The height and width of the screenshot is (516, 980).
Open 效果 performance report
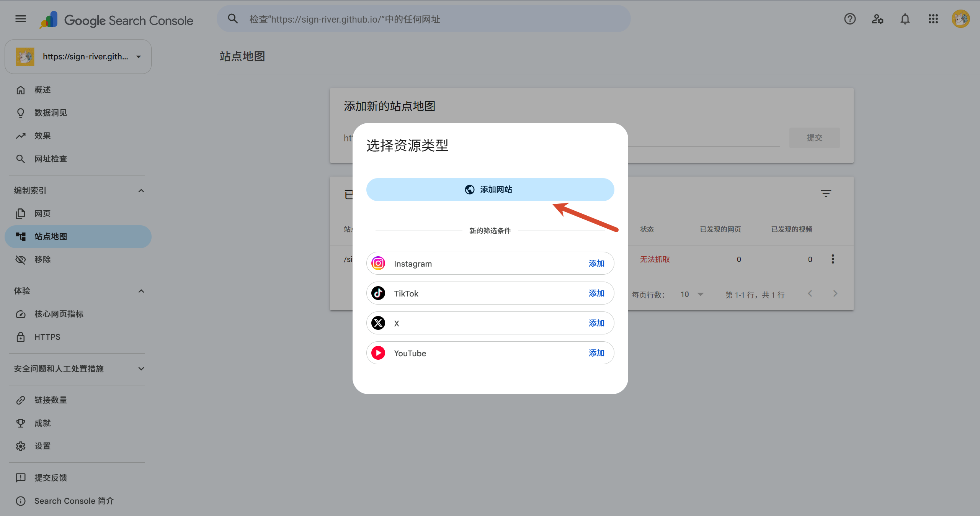[78, 136]
